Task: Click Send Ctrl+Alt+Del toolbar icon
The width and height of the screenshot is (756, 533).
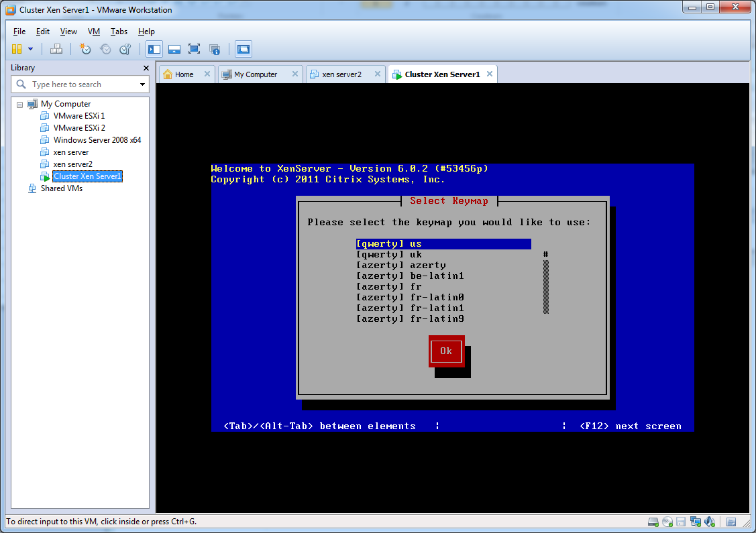Action: coord(56,49)
